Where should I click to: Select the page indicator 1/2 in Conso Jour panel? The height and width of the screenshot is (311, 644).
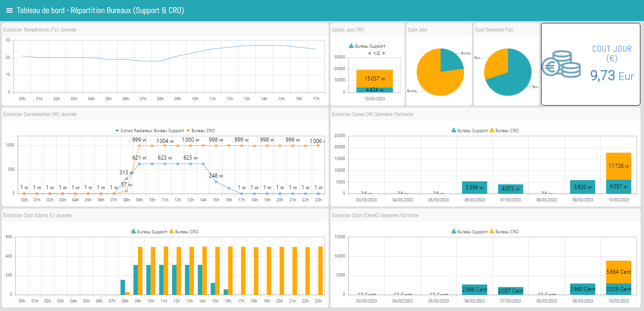(x=376, y=53)
